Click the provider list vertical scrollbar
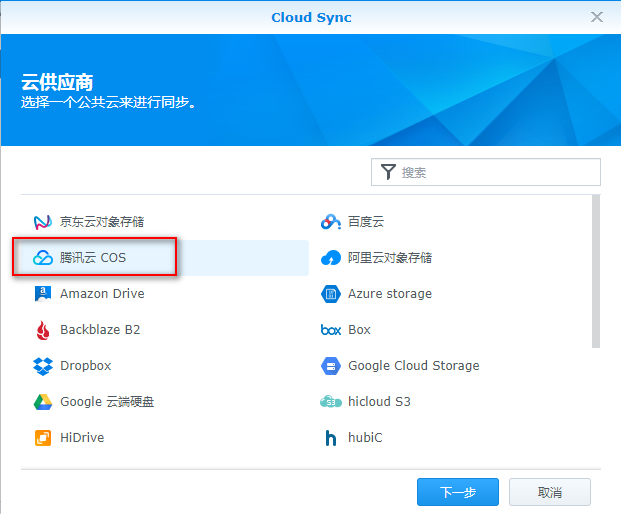 pyautogui.click(x=596, y=272)
